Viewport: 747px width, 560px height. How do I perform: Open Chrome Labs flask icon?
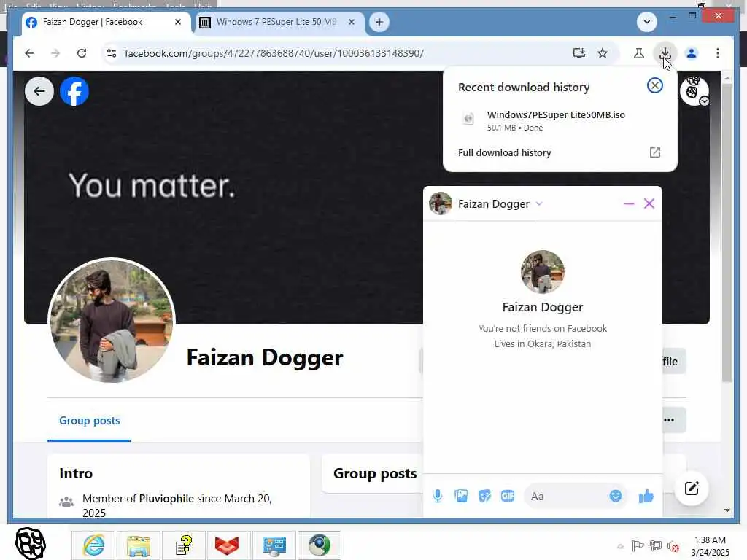[639, 53]
